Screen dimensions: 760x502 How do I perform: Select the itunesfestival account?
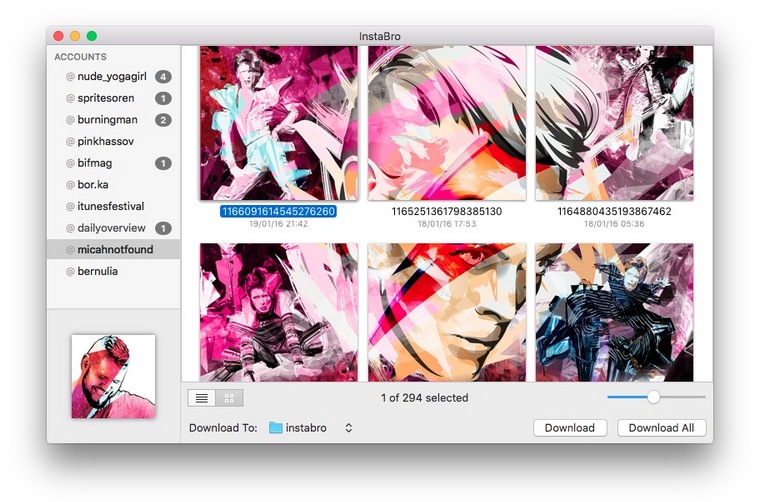[114, 206]
